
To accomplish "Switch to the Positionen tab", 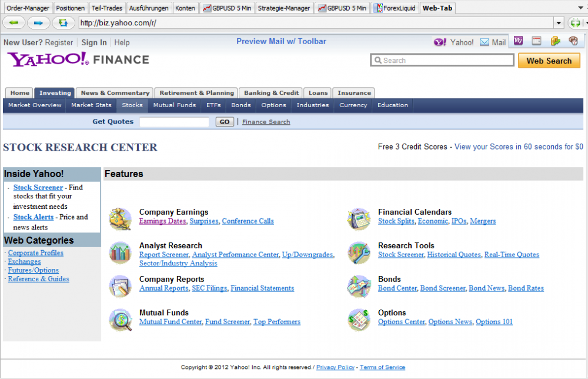I will [x=71, y=8].
